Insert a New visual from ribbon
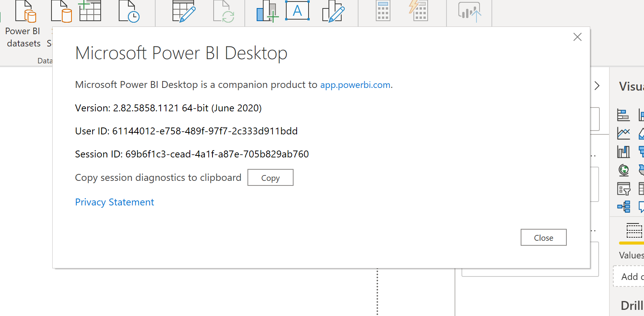 (267, 11)
